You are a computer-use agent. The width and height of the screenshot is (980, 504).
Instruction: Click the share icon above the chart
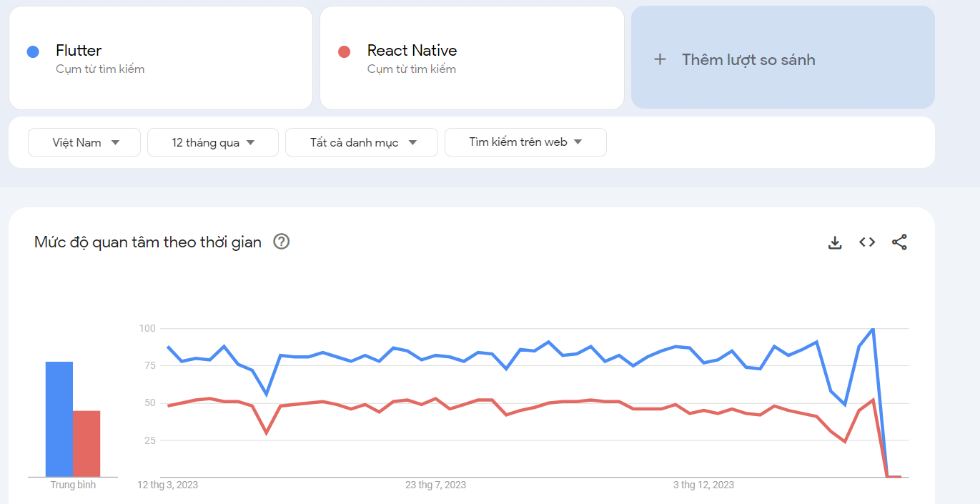(x=899, y=242)
